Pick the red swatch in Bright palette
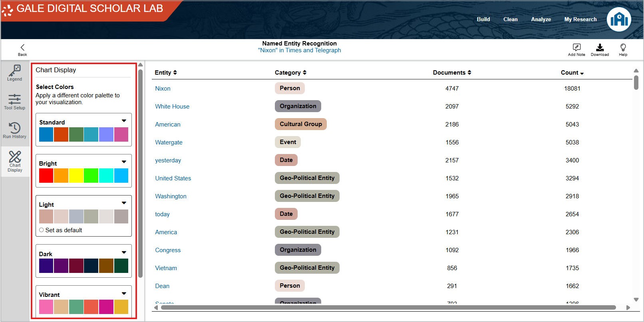 point(46,176)
